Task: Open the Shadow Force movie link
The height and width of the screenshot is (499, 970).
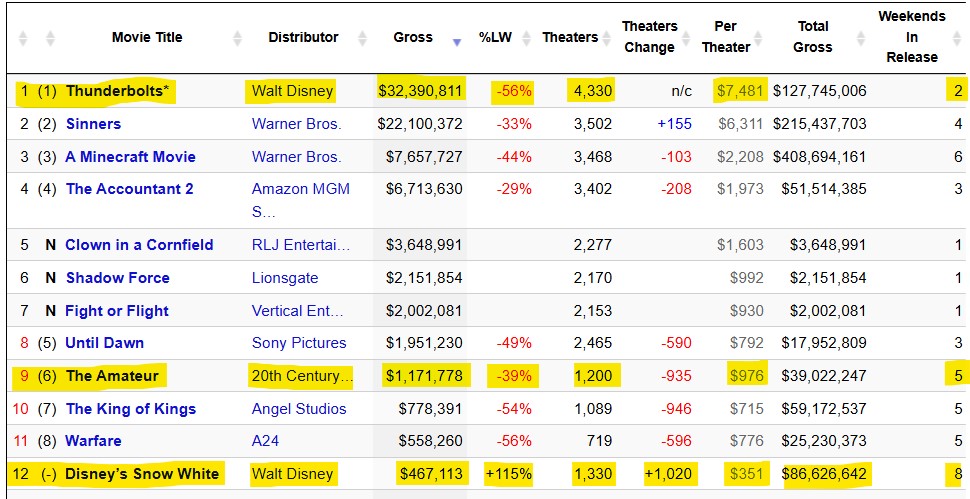Action: [x=118, y=278]
